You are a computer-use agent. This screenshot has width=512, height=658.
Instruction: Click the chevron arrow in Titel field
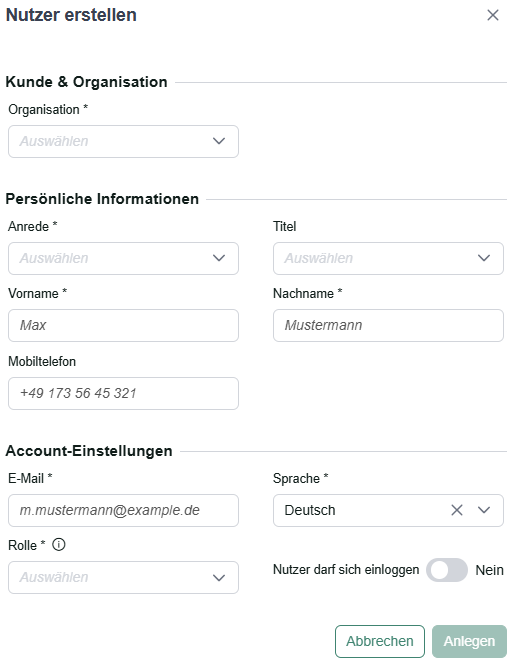click(x=484, y=258)
